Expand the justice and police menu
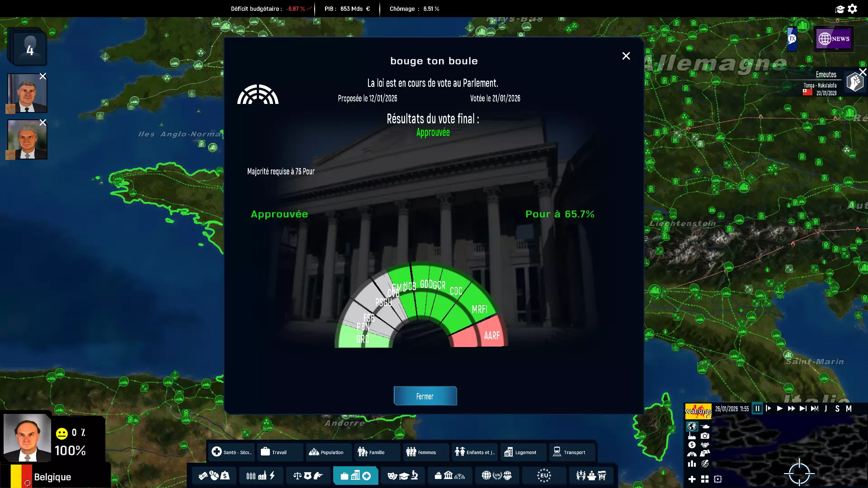This screenshot has width=868, height=488. click(x=307, y=475)
